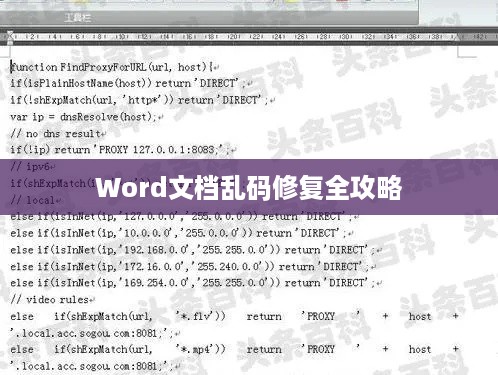
Task: Click the shExpMatch line with '*.flv'
Action: 235,316
